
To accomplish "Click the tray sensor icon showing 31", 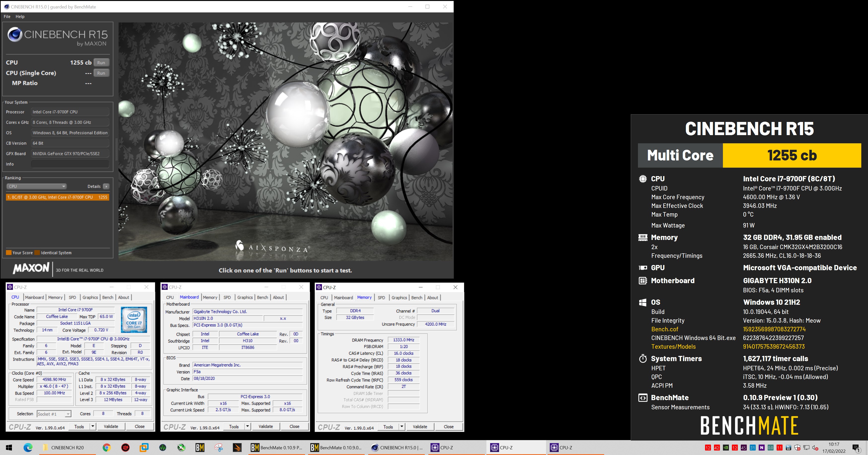I will (x=752, y=448).
